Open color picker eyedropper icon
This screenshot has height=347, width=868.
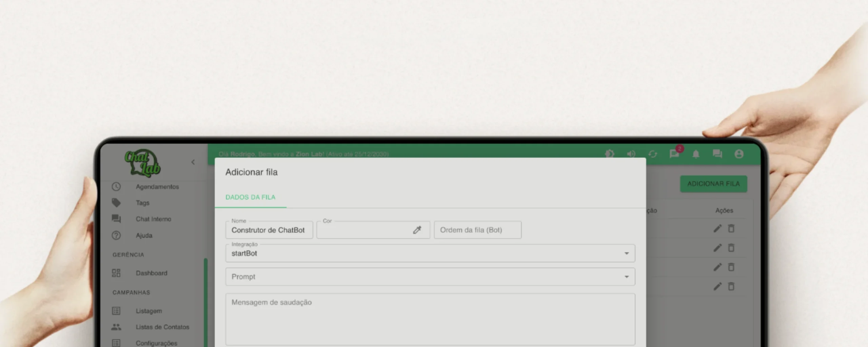pyautogui.click(x=417, y=230)
